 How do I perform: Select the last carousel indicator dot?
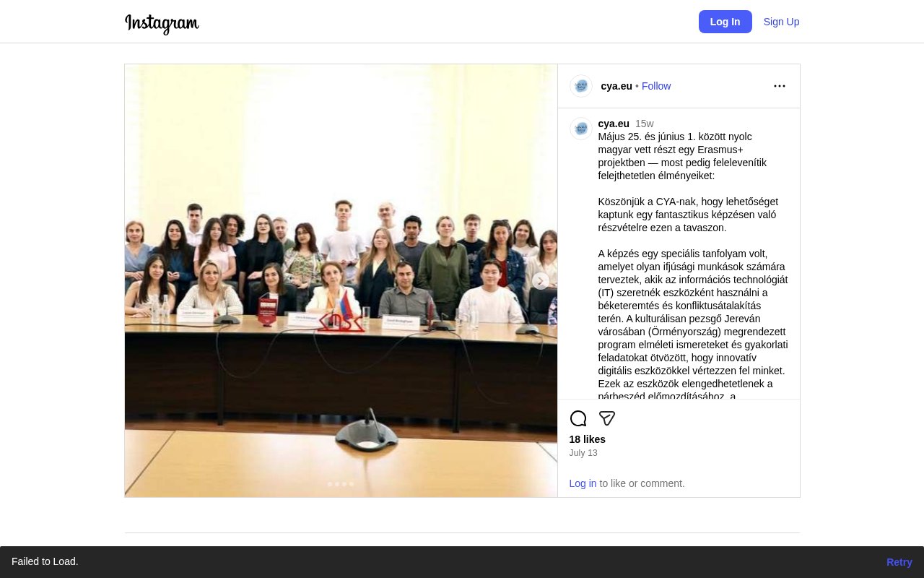[x=352, y=484]
